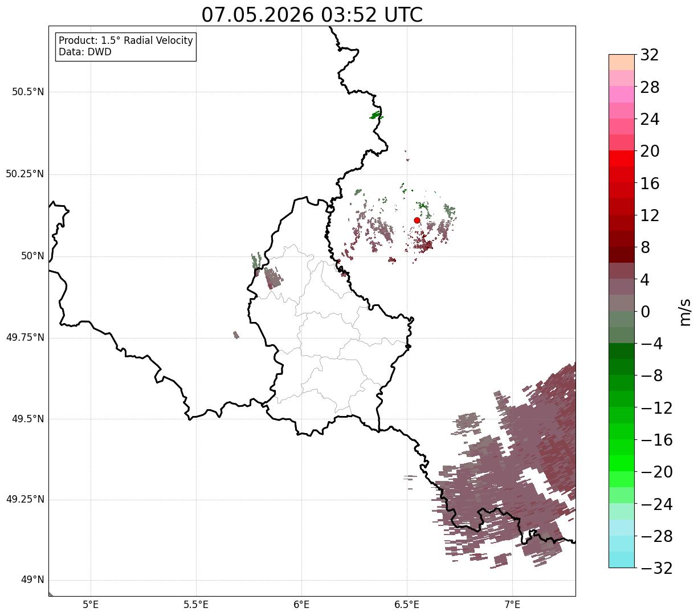Click the 50.5°N latitude axis label
Screen dimensions: 698x616
[28, 92]
